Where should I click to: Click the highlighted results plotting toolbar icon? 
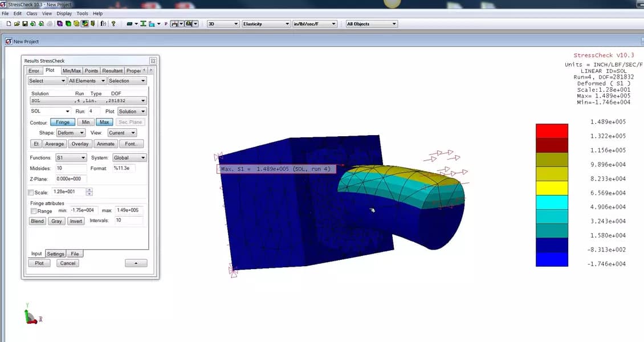(x=84, y=23)
